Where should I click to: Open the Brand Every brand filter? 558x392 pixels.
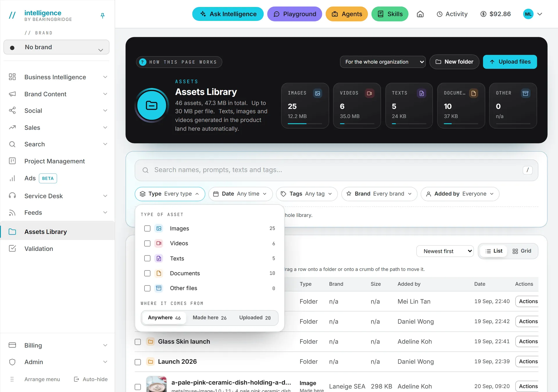click(x=379, y=194)
